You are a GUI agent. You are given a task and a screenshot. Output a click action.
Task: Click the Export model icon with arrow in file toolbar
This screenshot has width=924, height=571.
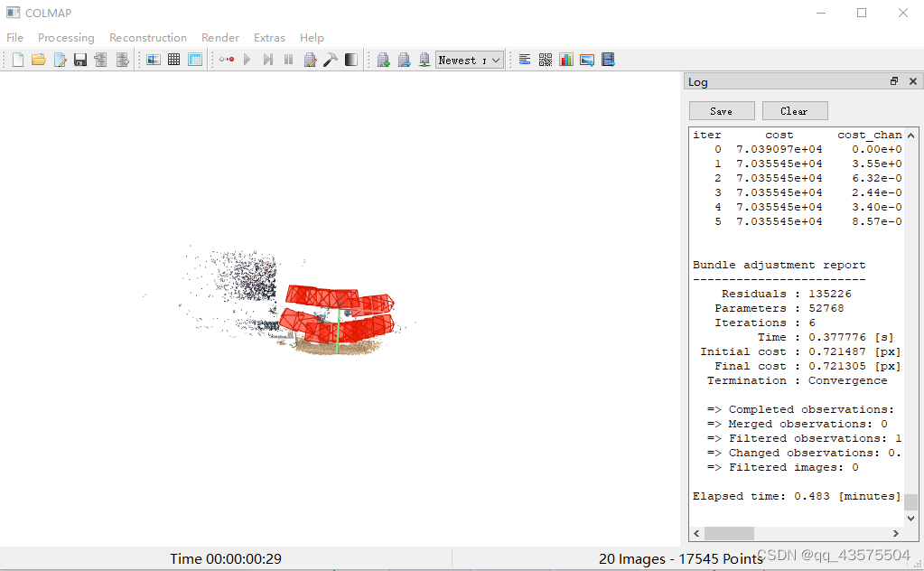point(122,60)
